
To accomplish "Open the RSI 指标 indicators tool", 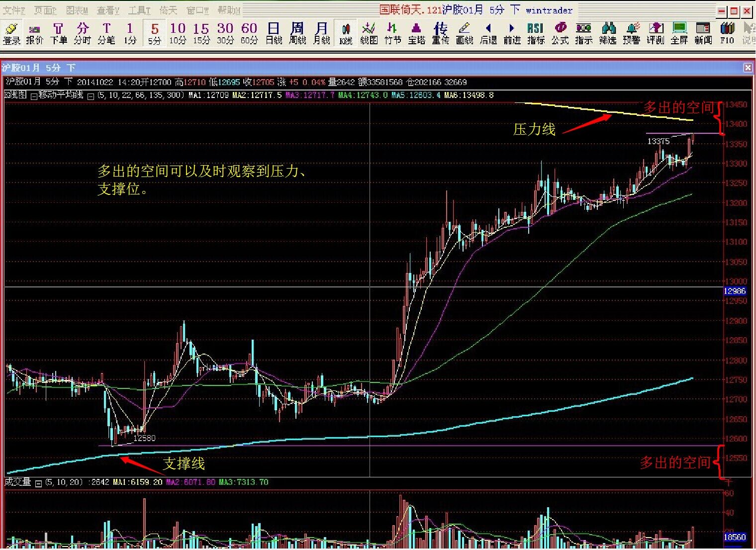I will click(x=536, y=33).
